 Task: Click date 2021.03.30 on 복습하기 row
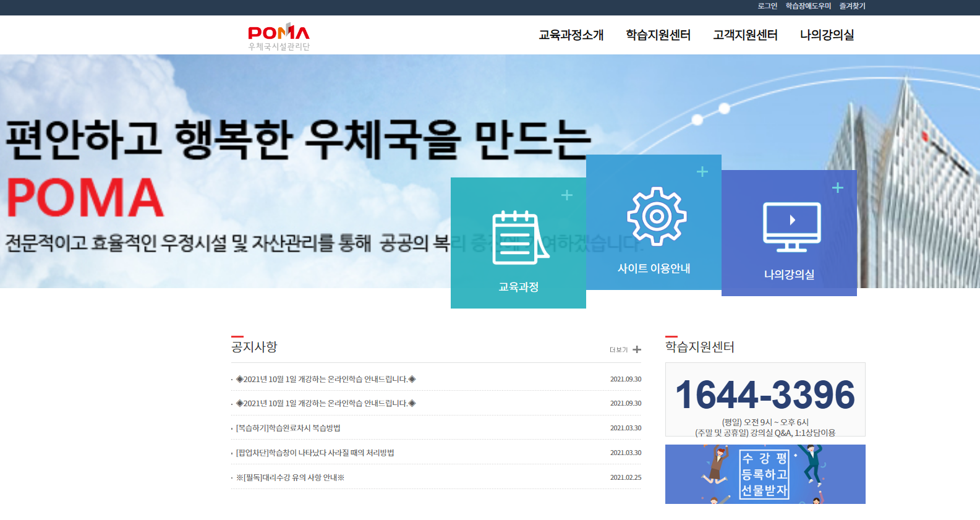626,428
